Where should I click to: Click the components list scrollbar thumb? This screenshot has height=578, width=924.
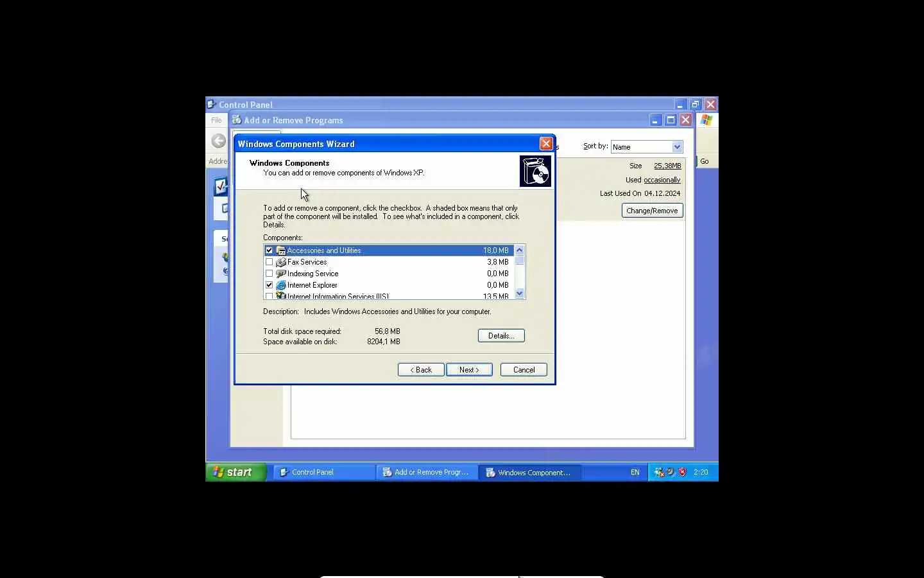pos(520,260)
